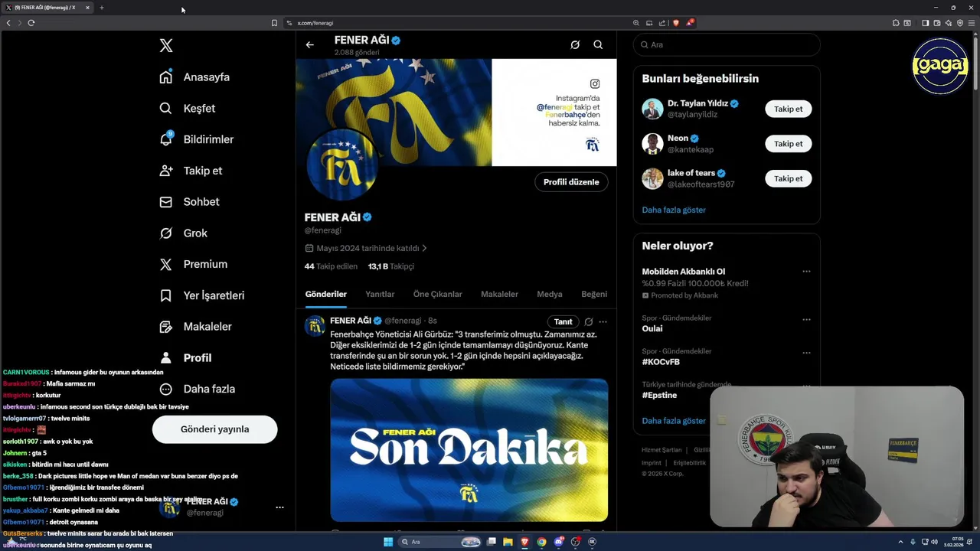
Task: Open the browser hamburger menu
Action: 972,23
